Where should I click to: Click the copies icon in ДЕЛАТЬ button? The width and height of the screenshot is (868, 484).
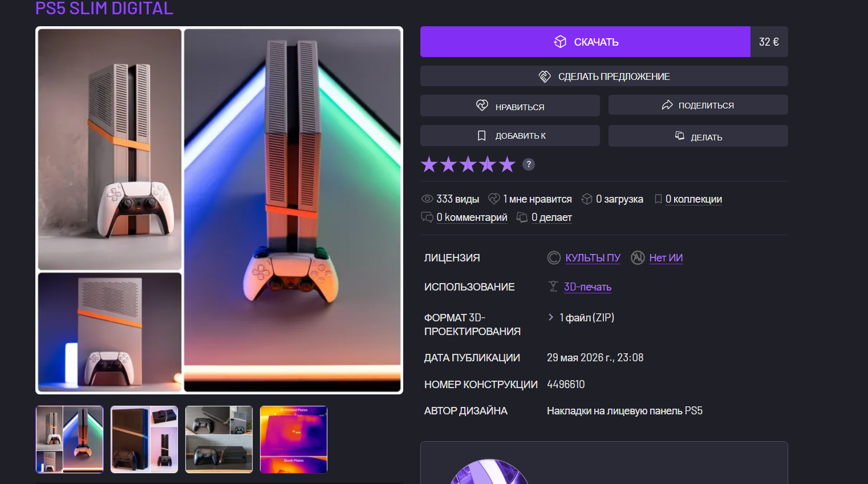680,136
